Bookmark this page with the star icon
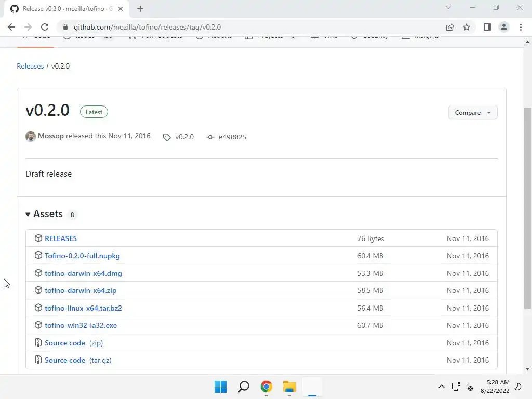Image resolution: width=532 pixels, height=399 pixels. pyautogui.click(x=467, y=27)
